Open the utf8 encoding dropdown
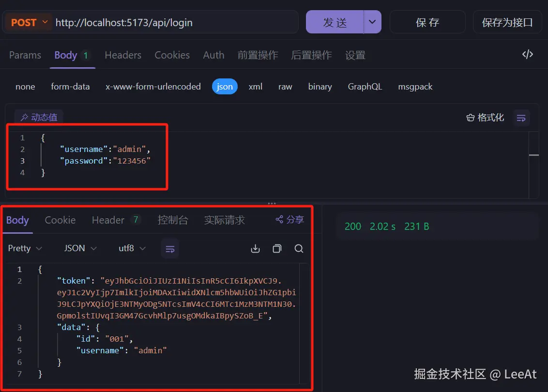 [x=132, y=248]
